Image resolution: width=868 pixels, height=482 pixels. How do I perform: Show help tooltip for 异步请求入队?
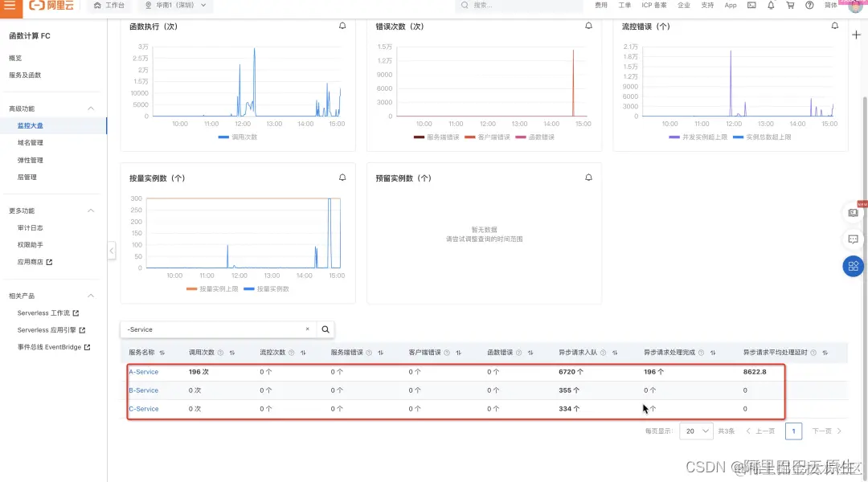click(x=603, y=353)
